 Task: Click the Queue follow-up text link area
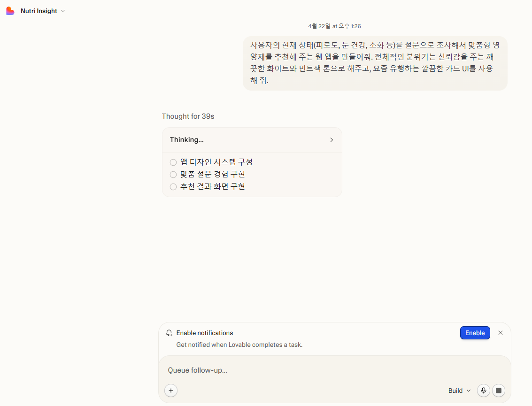click(197, 370)
